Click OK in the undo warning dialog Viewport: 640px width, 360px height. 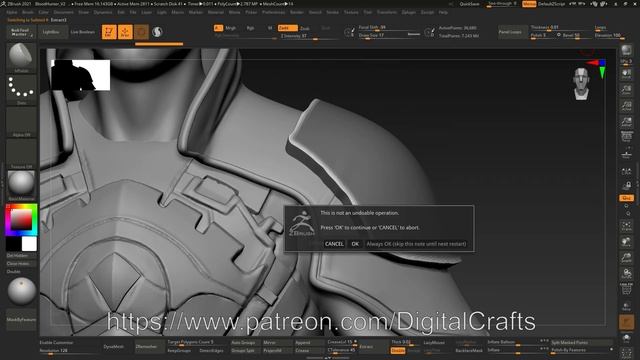[x=355, y=244]
